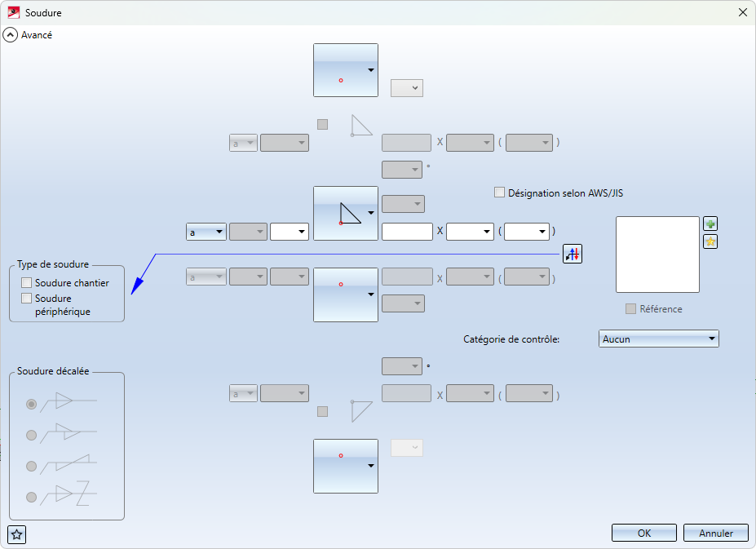
Task: Open the white dropdown inside parentheses in fillet row
Action: [527, 232]
